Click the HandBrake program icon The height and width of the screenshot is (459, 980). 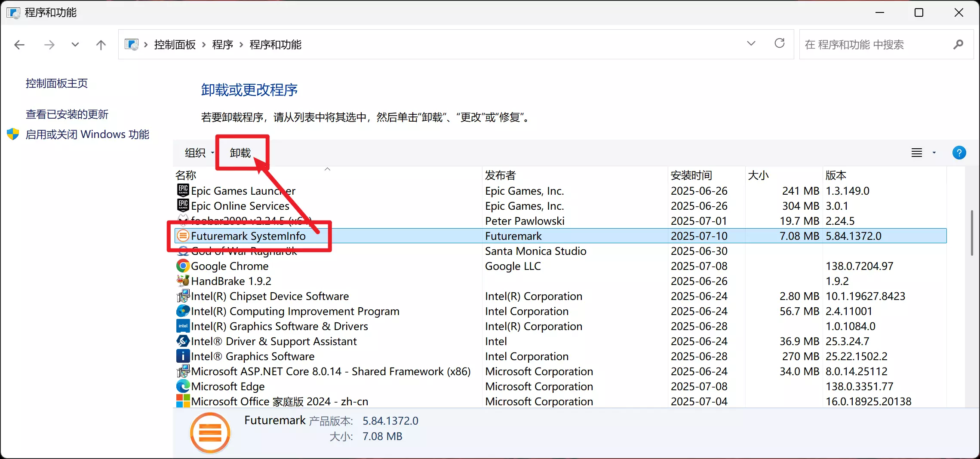[x=183, y=281]
